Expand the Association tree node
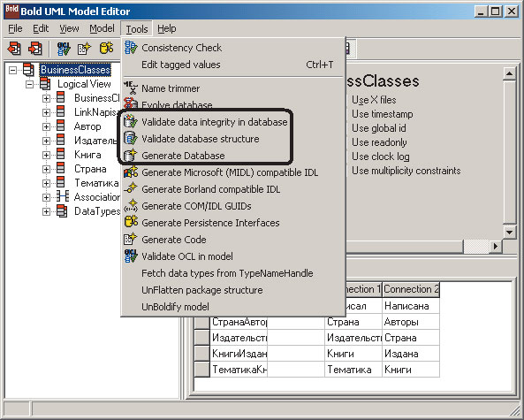 point(46,197)
